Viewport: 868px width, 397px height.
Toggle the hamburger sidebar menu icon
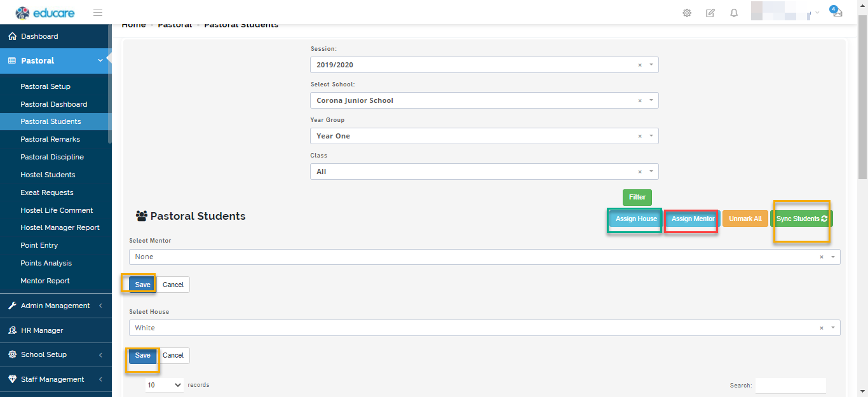[x=98, y=13]
